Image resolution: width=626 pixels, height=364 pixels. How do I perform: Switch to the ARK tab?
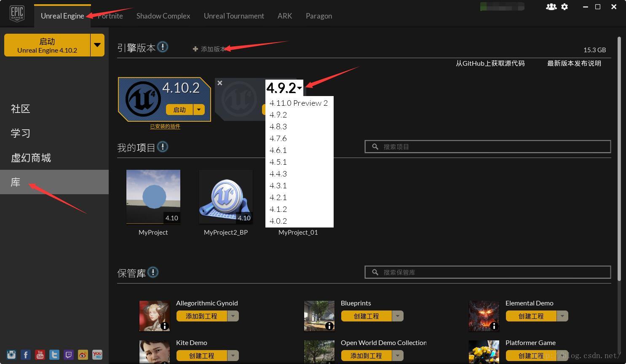285,16
